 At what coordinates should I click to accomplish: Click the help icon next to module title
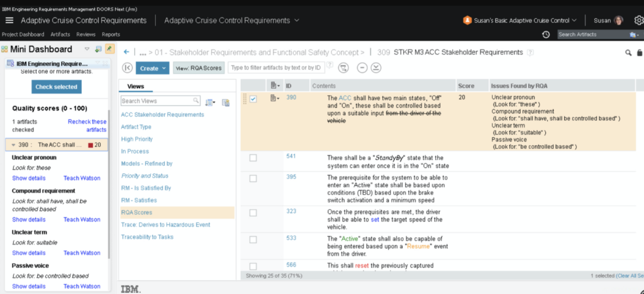click(530, 52)
